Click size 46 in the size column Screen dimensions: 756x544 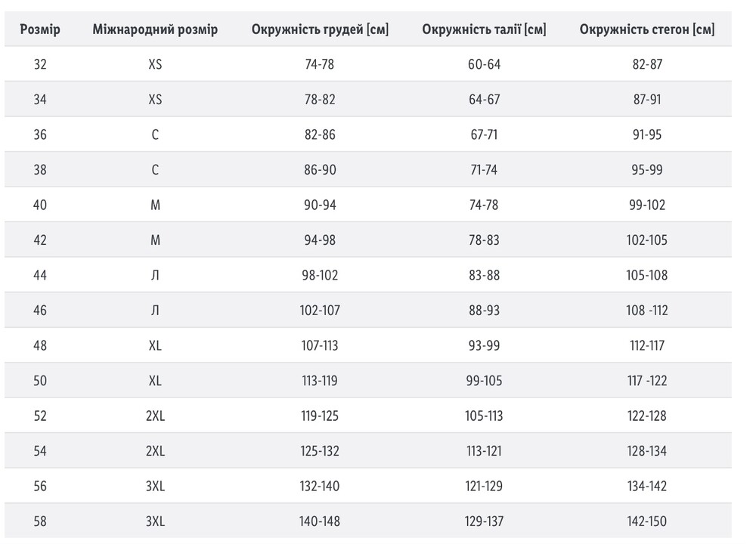tap(40, 311)
